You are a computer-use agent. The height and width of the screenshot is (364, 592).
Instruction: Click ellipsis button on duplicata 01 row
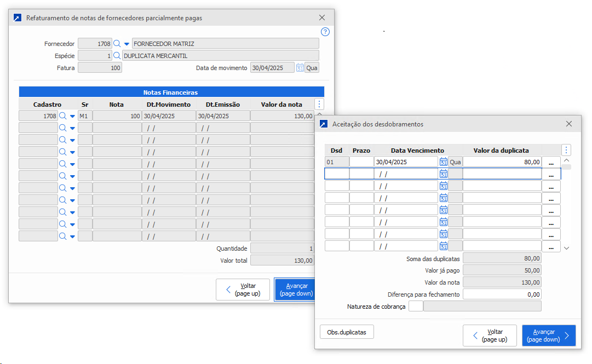(x=551, y=162)
